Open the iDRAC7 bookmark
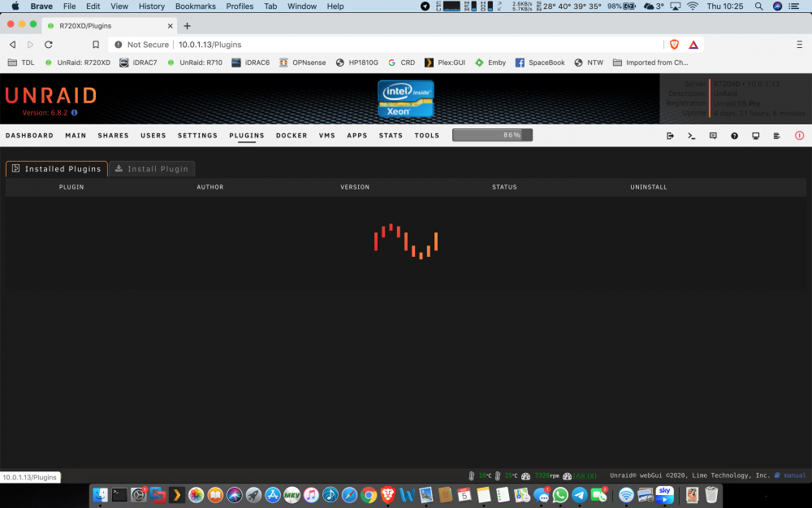The height and width of the screenshot is (508, 812). 138,63
